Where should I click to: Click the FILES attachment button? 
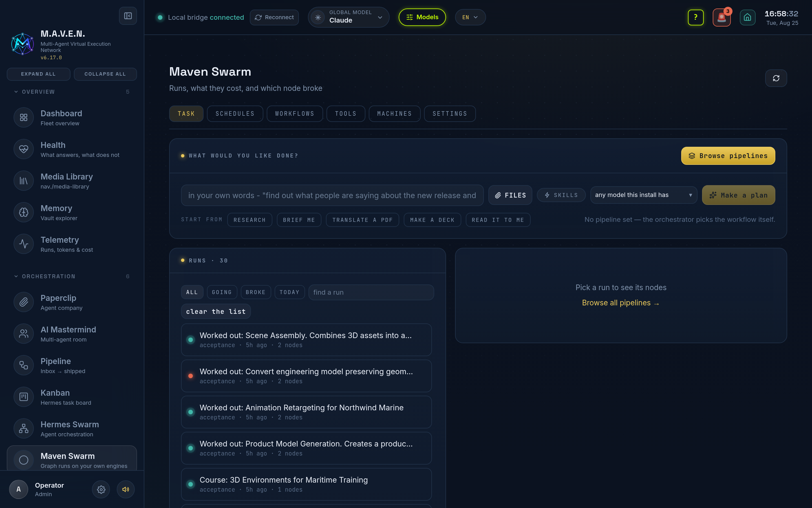click(x=510, y=195)
